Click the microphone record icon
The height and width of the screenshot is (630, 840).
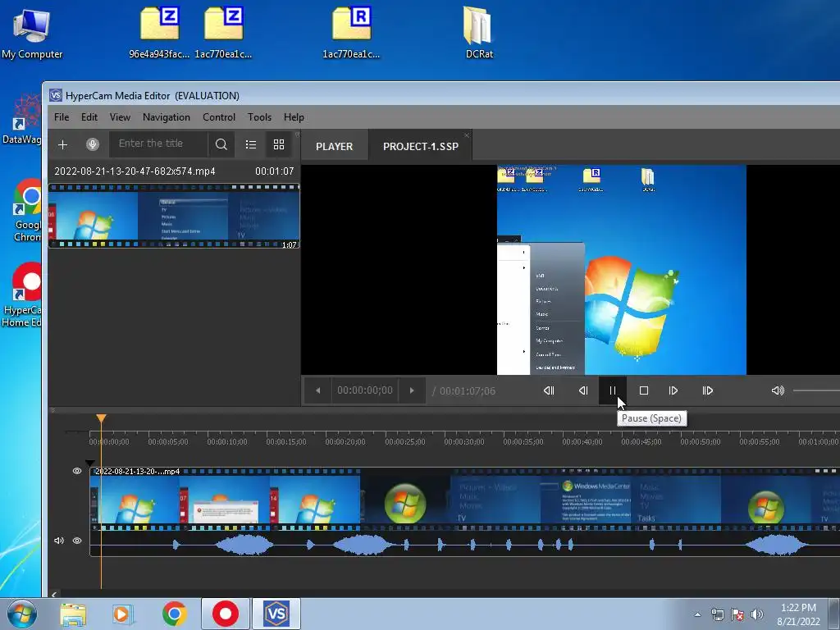pyautogui.click(x=92, y=144)
